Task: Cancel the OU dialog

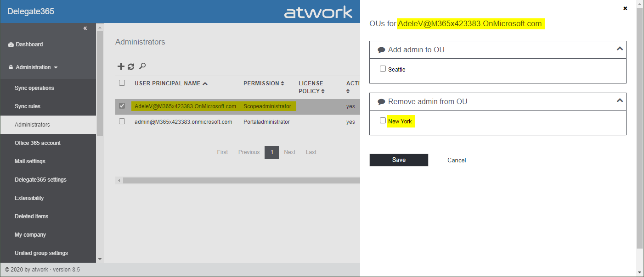Action: (x=457, y=160)
